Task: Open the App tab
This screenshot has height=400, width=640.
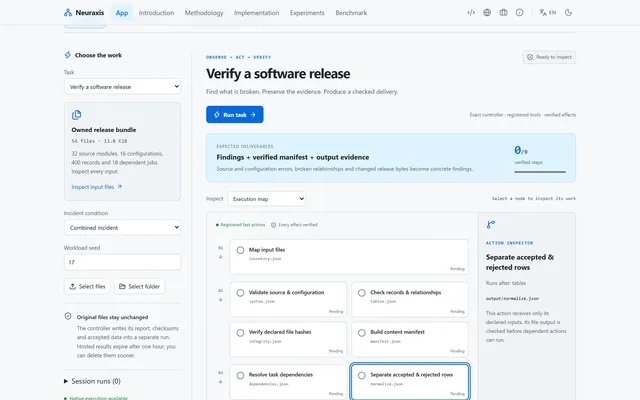Action: coord(122,13)
